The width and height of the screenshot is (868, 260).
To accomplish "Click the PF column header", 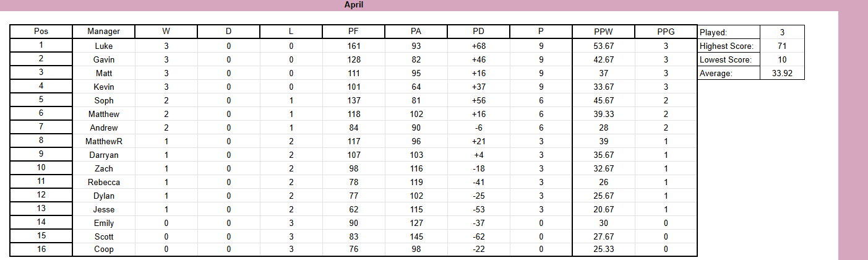I will (353, 32).
